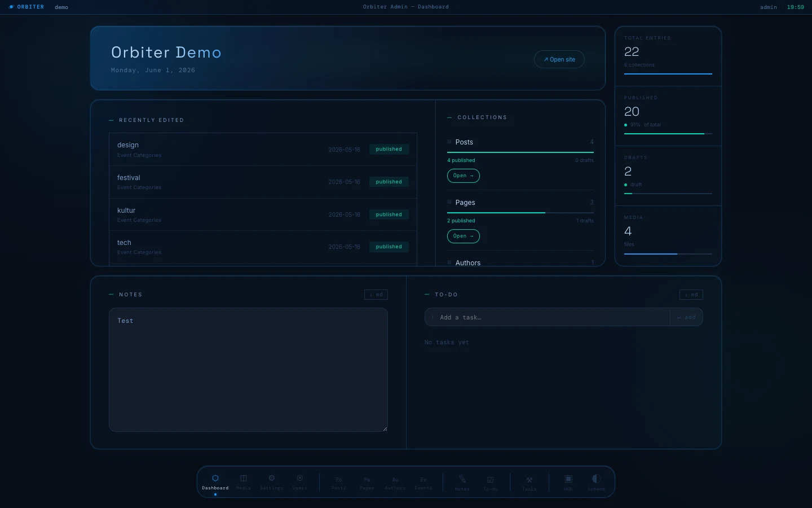This screenshot has width=812, height=508.
Task: Click the Orbiter logo at top left
Action: point(27,7)
